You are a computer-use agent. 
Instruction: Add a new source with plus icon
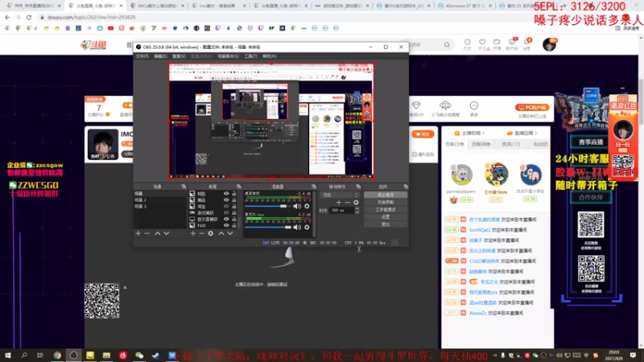point(192,233)
